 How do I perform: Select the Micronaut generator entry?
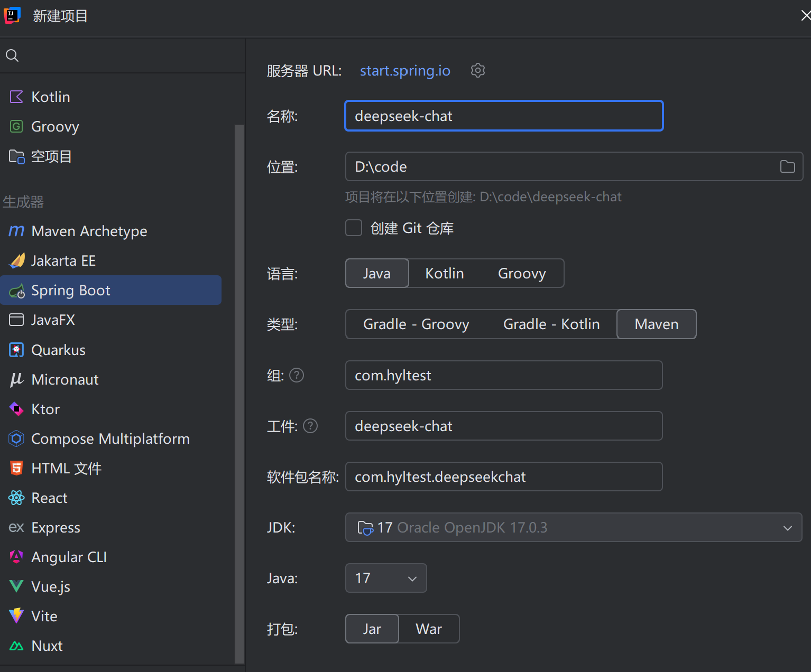[x=111, y=379]
